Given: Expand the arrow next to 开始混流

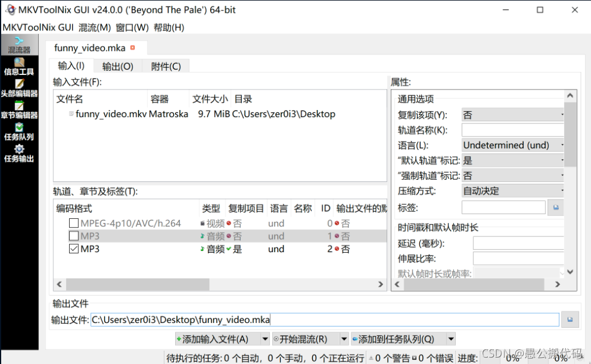Looking at the screenshot, I should 344,339.
